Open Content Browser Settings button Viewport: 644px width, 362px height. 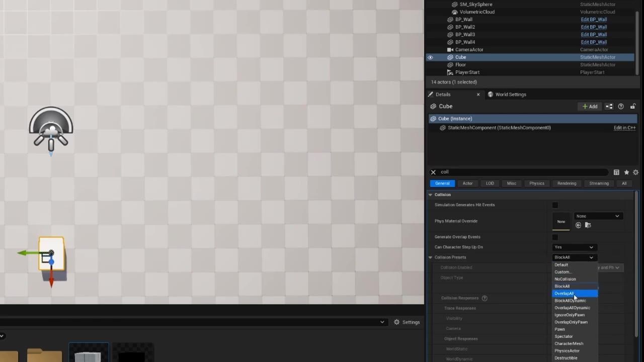click(407, 322)
